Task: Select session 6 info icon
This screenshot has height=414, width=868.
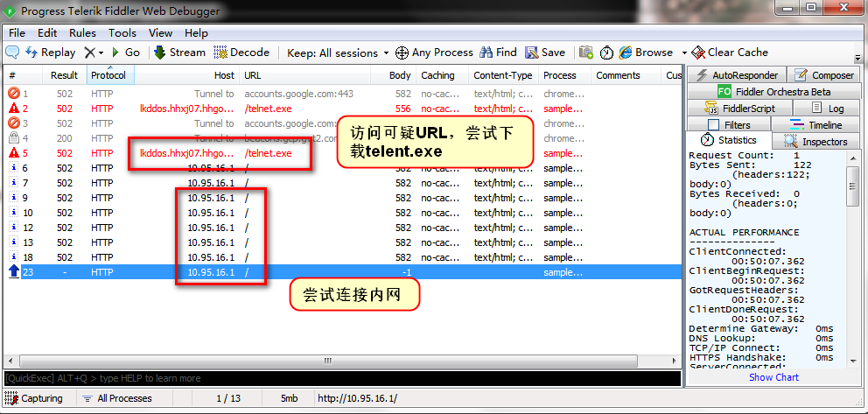Action: click(x=14, y=168)
